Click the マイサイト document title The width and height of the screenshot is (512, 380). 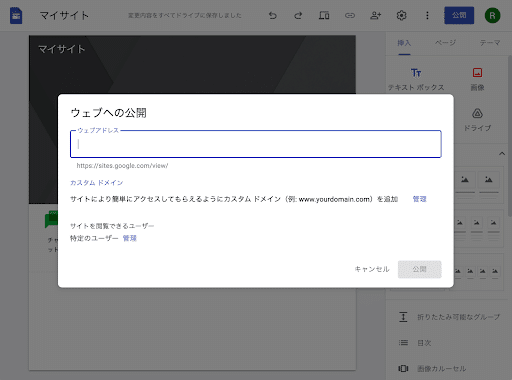click(x=64, y=15)
